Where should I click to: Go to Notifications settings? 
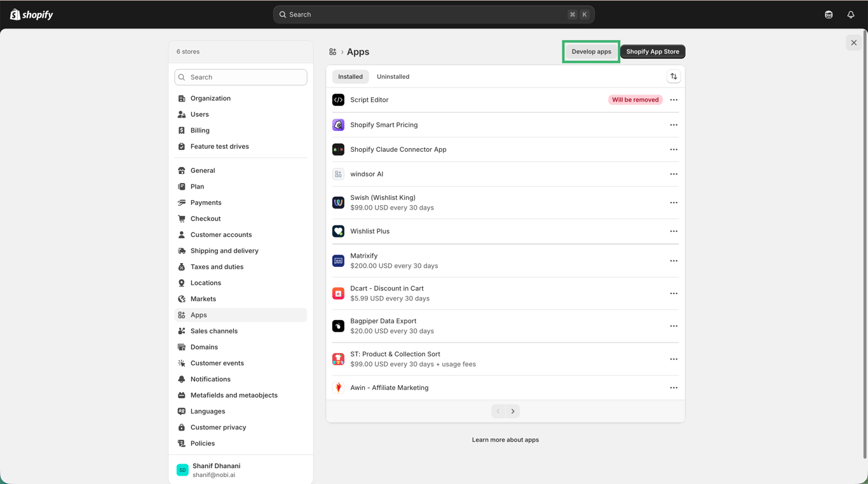241,379
